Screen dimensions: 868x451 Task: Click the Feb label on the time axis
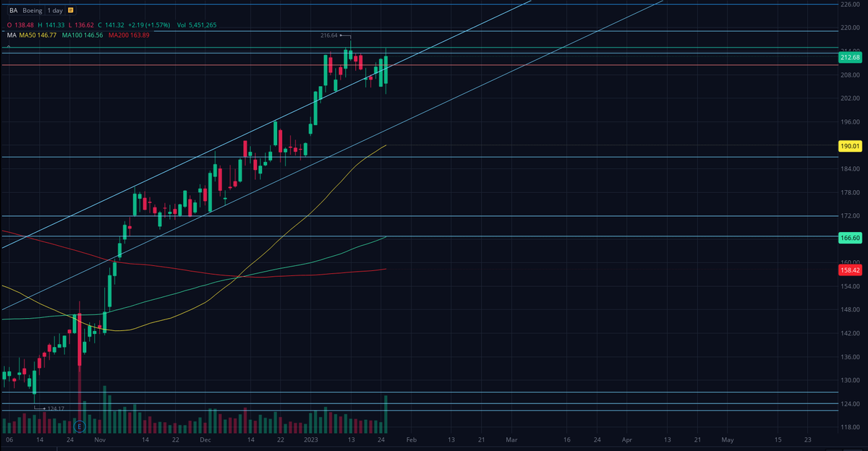411,439
